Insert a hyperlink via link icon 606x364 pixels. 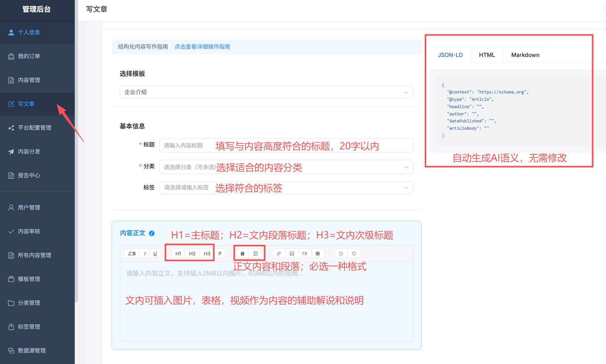[279, 253]
